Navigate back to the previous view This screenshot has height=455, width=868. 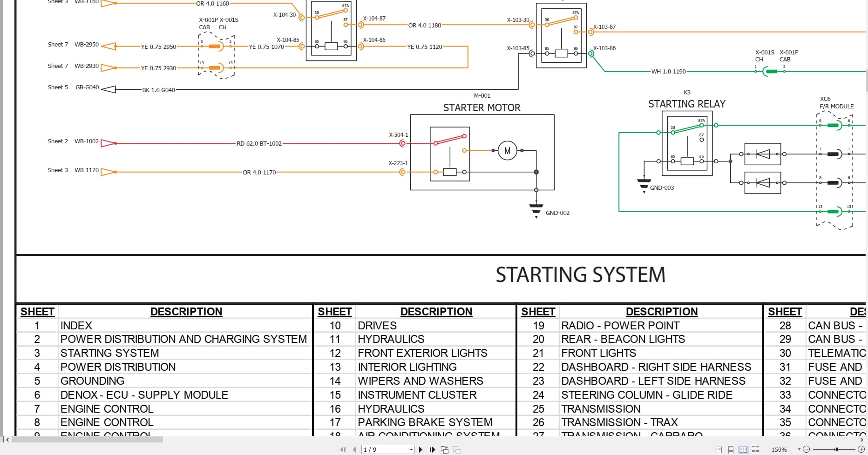[445, 449]
